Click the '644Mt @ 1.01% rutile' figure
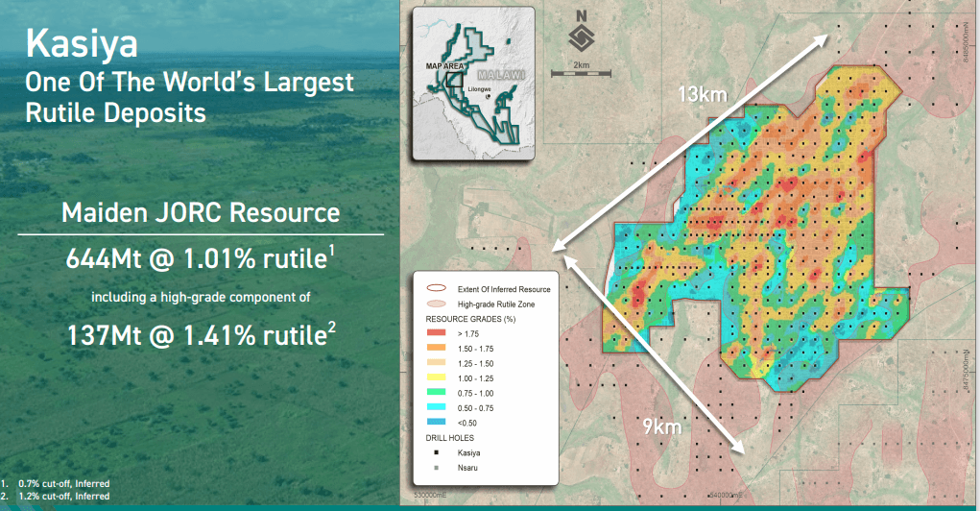The image size is (980, 511). (201, 258)
